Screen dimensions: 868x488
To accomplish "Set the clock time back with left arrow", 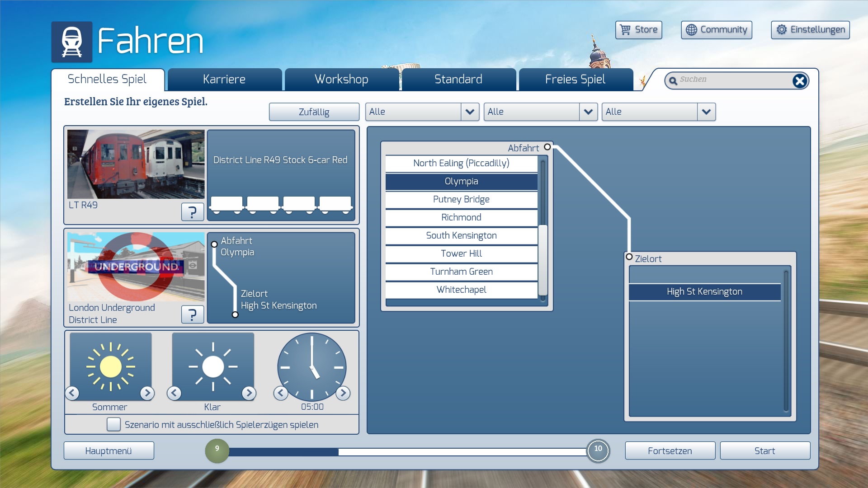I will [x=281, y=393].
